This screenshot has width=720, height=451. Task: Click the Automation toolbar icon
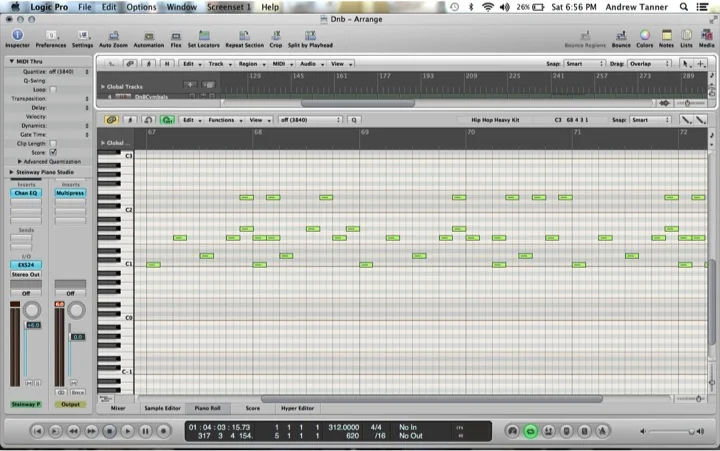(149, 39)
